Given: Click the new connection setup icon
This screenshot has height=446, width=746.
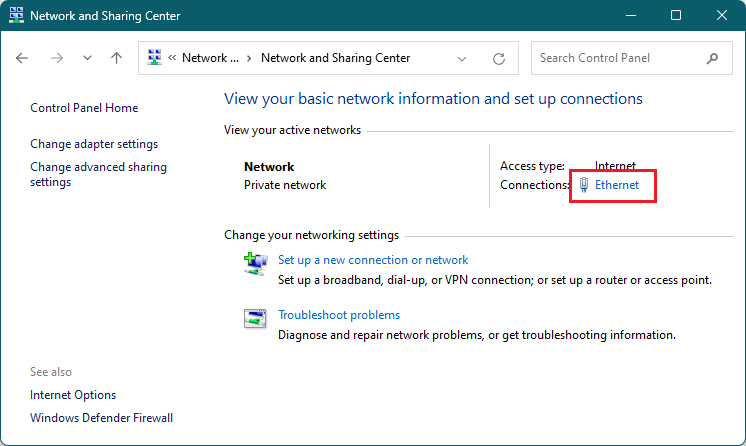Looking at the screenshot, I should tap(255, 264).
